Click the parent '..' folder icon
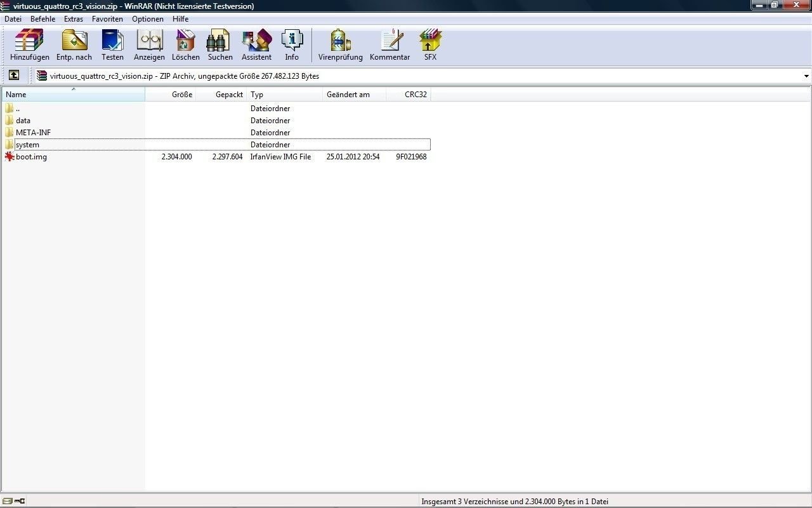Image resolution: width=812 pixels, height=508 pixels. coord(9,108)
